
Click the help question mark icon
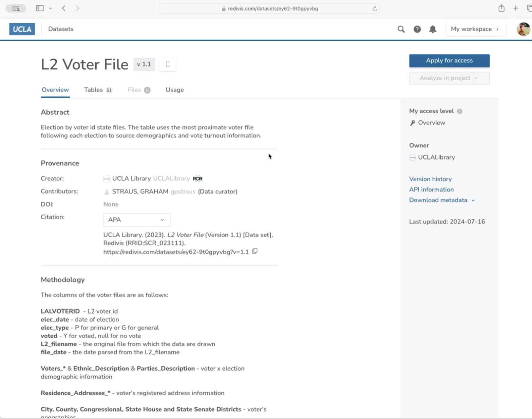click(x=417, y=29)
